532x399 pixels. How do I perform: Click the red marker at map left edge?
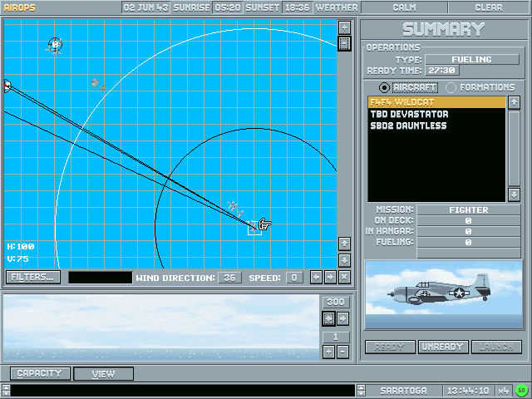point(7,86)
